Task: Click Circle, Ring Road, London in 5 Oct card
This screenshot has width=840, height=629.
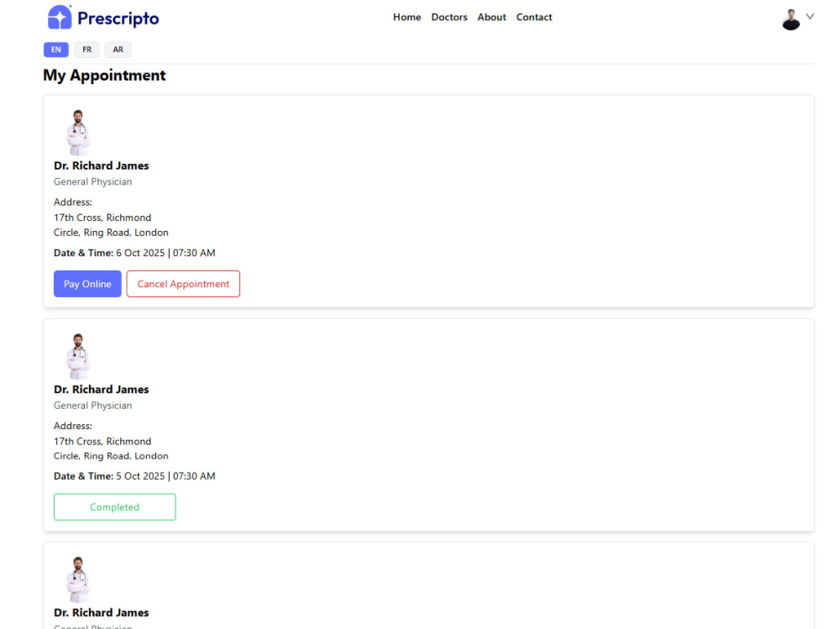Action: coord(111,456)
